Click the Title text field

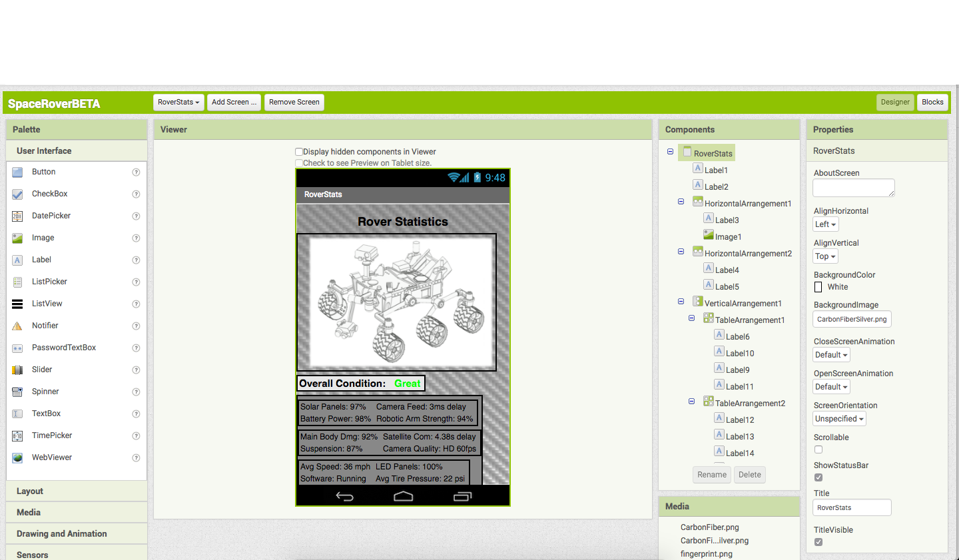(852, 508)
